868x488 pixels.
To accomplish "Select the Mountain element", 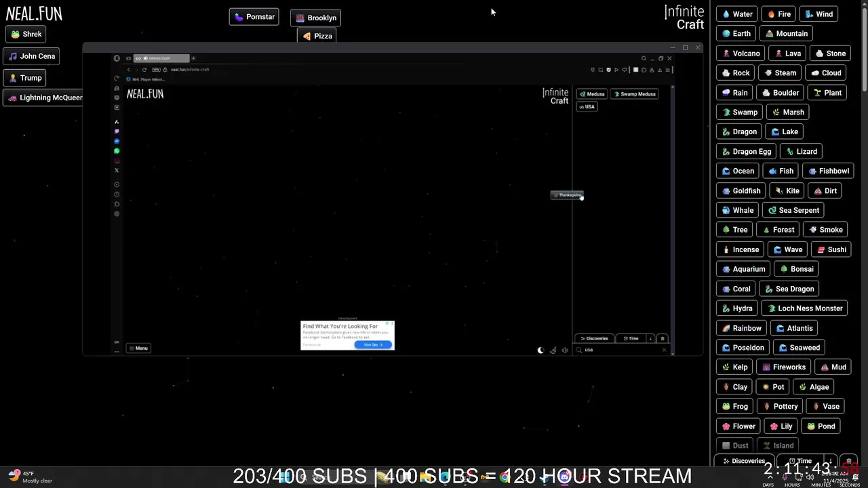I will 786,34.
